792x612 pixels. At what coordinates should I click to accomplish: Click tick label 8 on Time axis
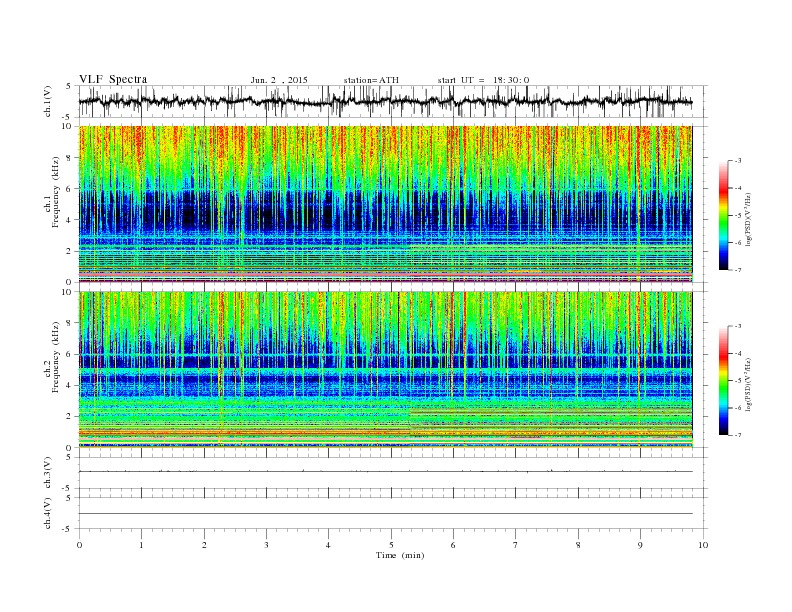(578, 545)
